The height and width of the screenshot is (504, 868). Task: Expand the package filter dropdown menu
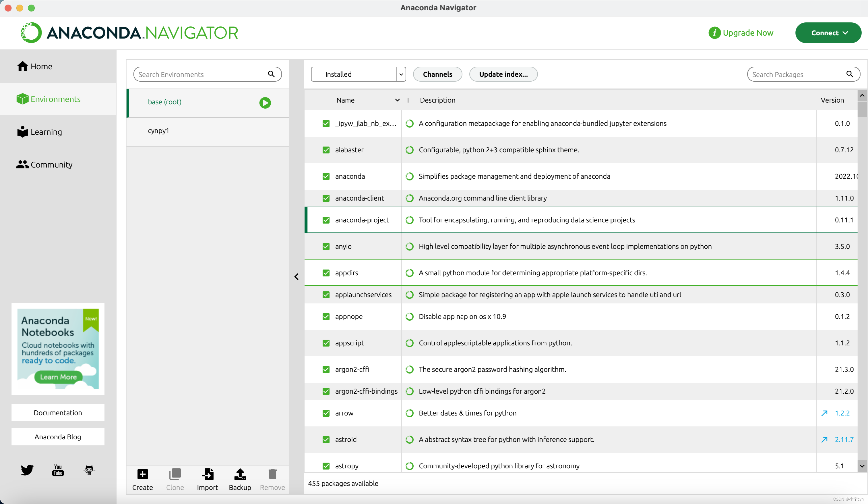point(401,74)
